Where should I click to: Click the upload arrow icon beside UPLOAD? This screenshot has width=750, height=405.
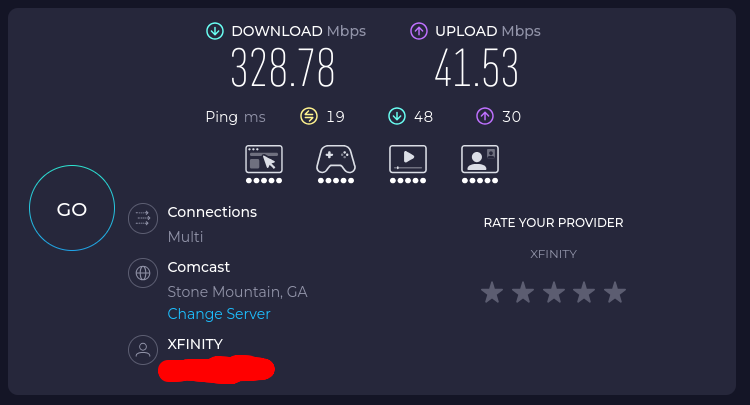pos(419,32)
